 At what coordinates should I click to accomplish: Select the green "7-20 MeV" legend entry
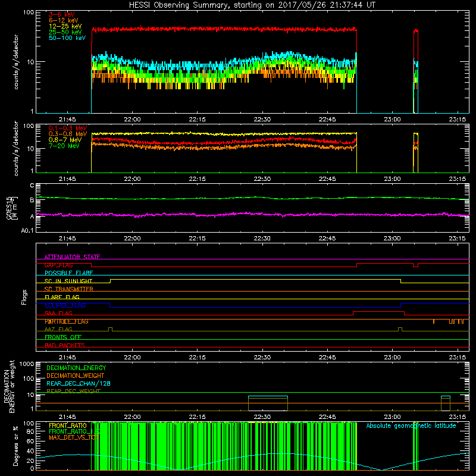(x=64, y=146)
